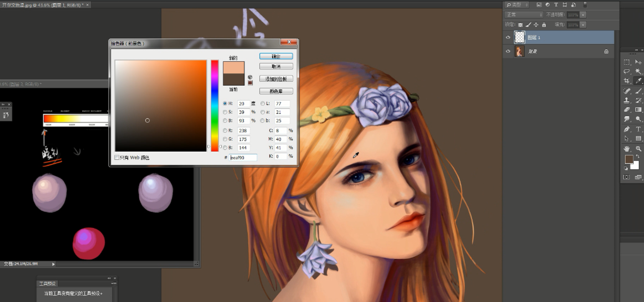Enable the 只有 Web 颜色 checkbox
Viewport: 644px width, 302px height.
[x=117, y=157]
